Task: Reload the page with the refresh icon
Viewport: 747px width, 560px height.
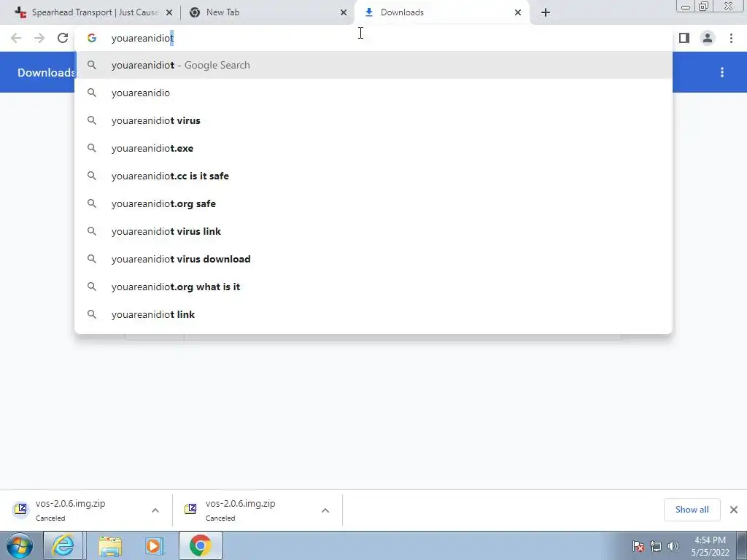Action: (63, 38)
